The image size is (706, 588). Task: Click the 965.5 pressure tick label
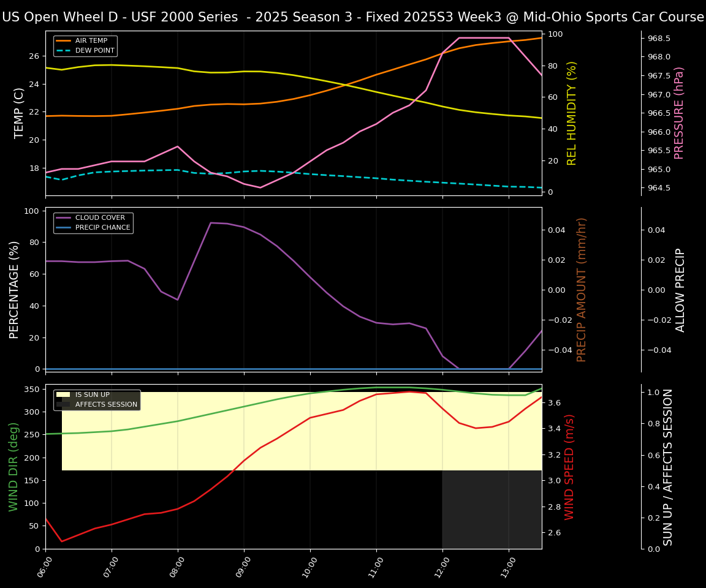[x=659, y=151]
